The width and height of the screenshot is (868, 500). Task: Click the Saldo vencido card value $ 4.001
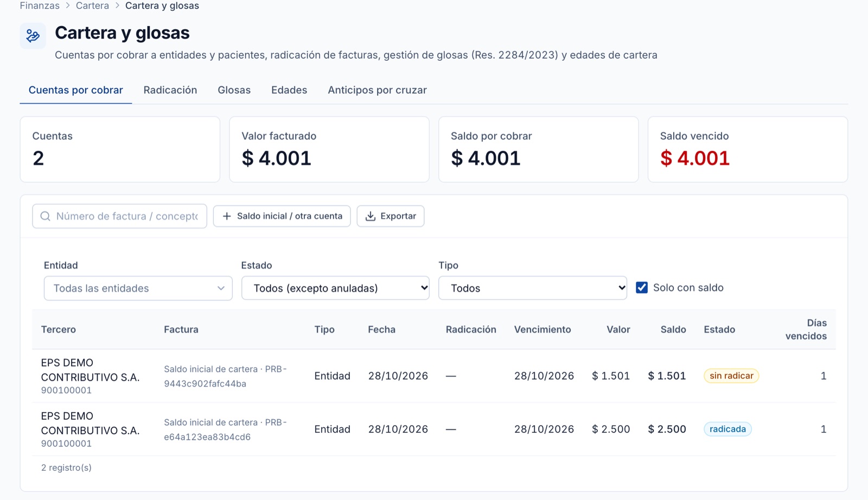point(695,159)
